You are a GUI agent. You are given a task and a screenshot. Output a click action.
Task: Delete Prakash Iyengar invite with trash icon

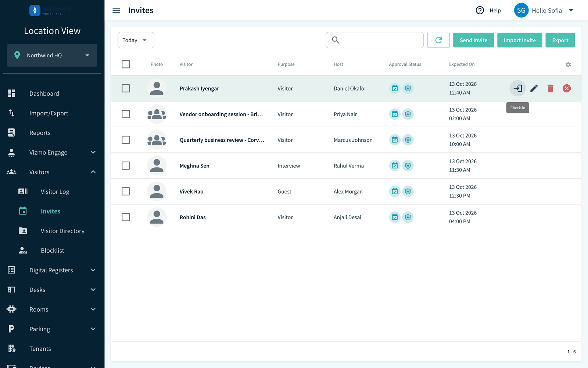(x=550, y=88)
